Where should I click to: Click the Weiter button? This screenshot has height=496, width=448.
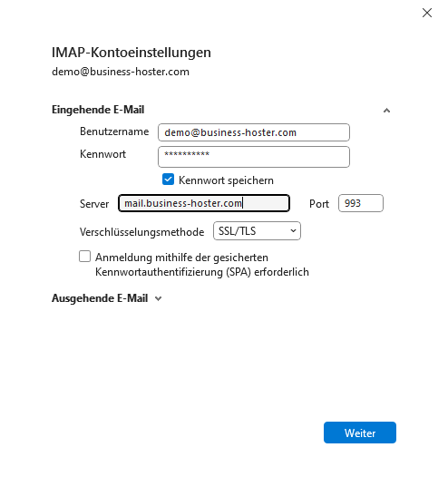coord(360,433)
